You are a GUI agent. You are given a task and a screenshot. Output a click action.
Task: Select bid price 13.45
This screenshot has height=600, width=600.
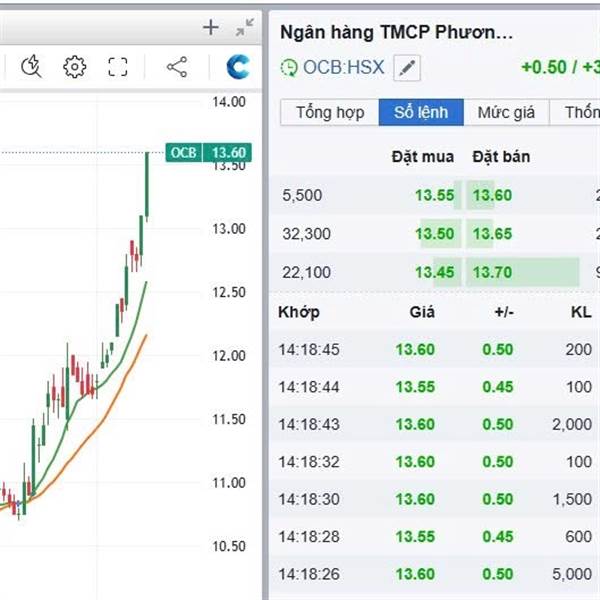click(434, 272)
